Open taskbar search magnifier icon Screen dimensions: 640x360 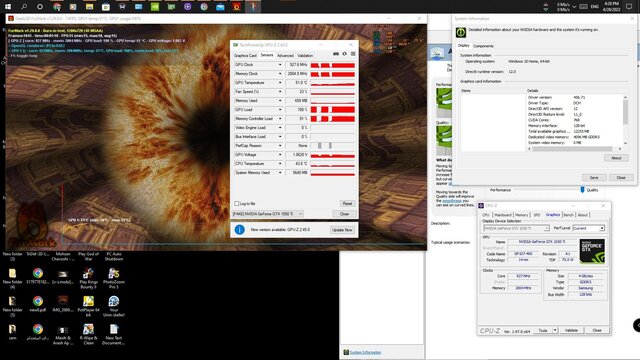[x=24, y=7]
